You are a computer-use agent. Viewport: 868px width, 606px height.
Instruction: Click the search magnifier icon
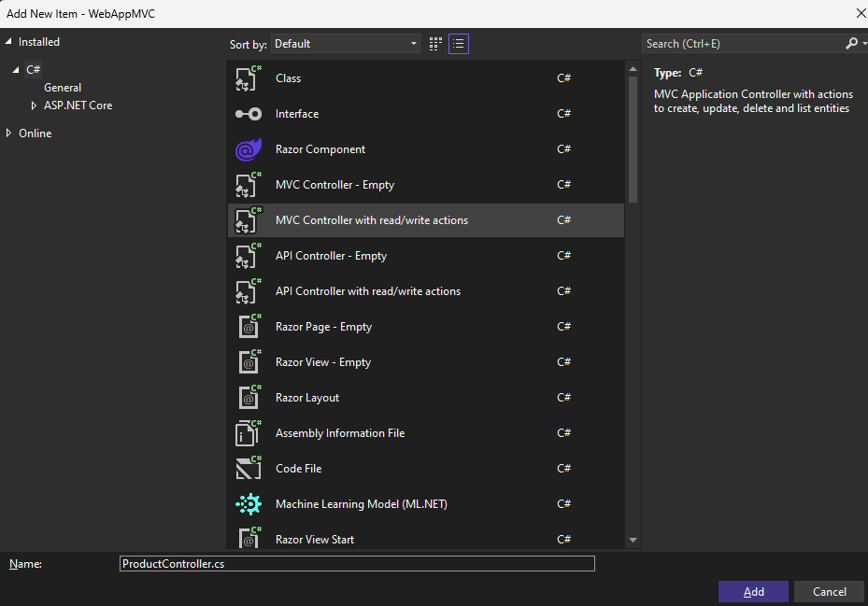click(851, 43)
